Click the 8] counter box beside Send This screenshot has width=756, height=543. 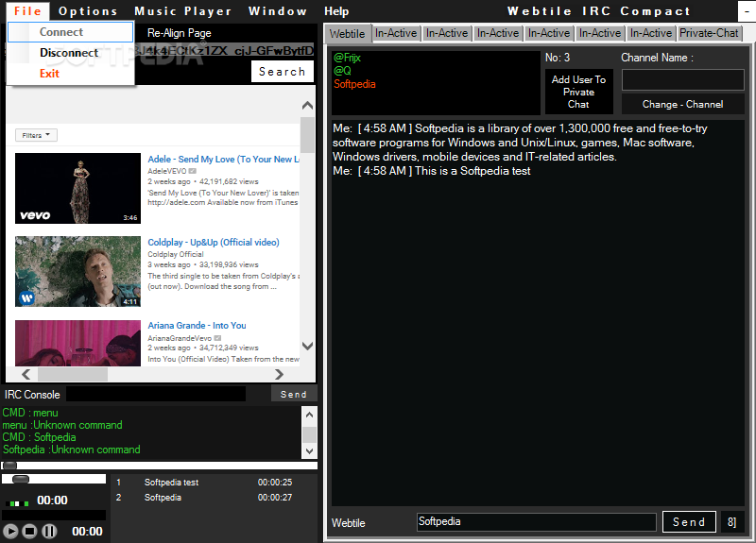pos(731,522)
